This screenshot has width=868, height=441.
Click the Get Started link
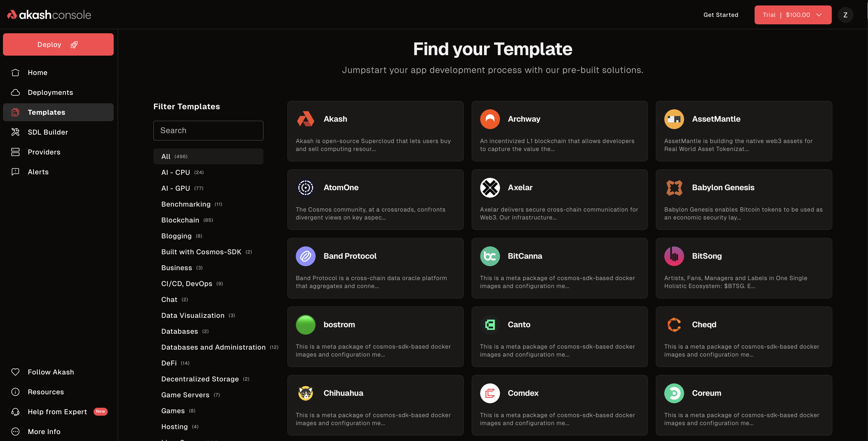(x=721, y=14)
